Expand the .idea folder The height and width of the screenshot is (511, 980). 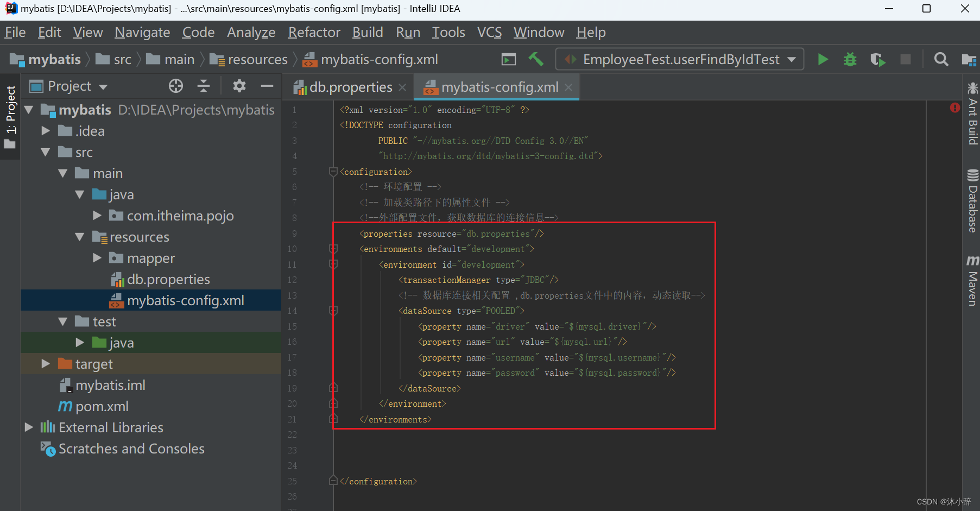pyautogui.click(x=46, y=131)
